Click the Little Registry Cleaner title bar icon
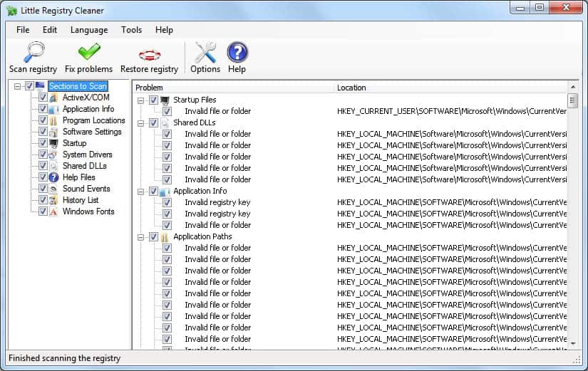The width and height of the screenshot is (588, 371). click(10, 10)
